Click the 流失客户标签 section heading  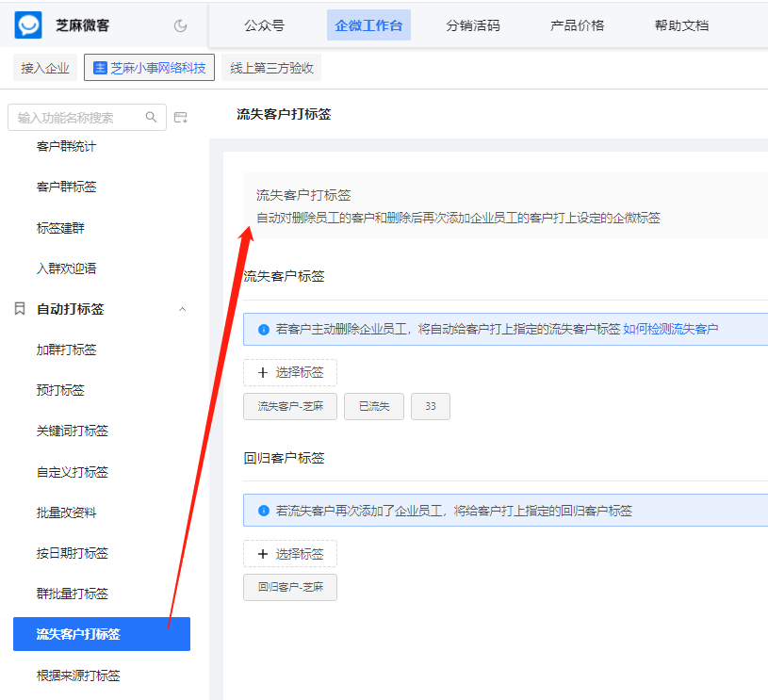284,276
